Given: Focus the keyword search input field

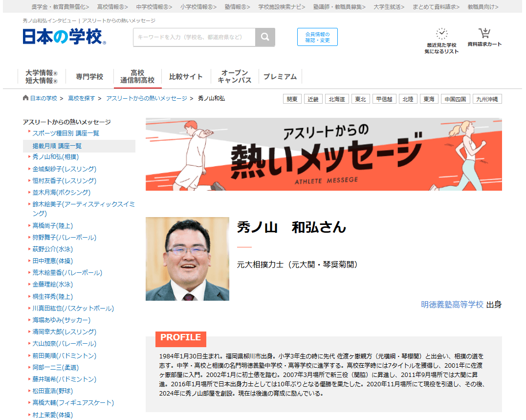Looking at the screenshot, I should pyautogui.click(x=194, y=37).
